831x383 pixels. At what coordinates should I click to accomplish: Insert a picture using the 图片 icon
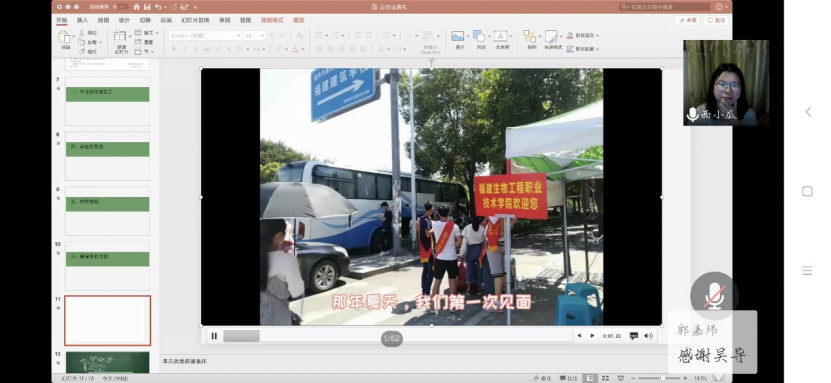click(458, 39)
